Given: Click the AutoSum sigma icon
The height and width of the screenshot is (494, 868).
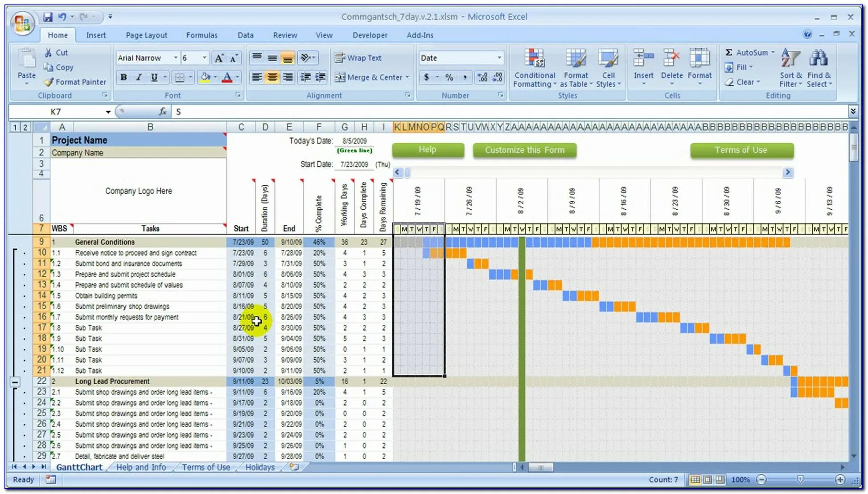Looking at the screenshot, I should pyautogui.click(x=729, y=53).
